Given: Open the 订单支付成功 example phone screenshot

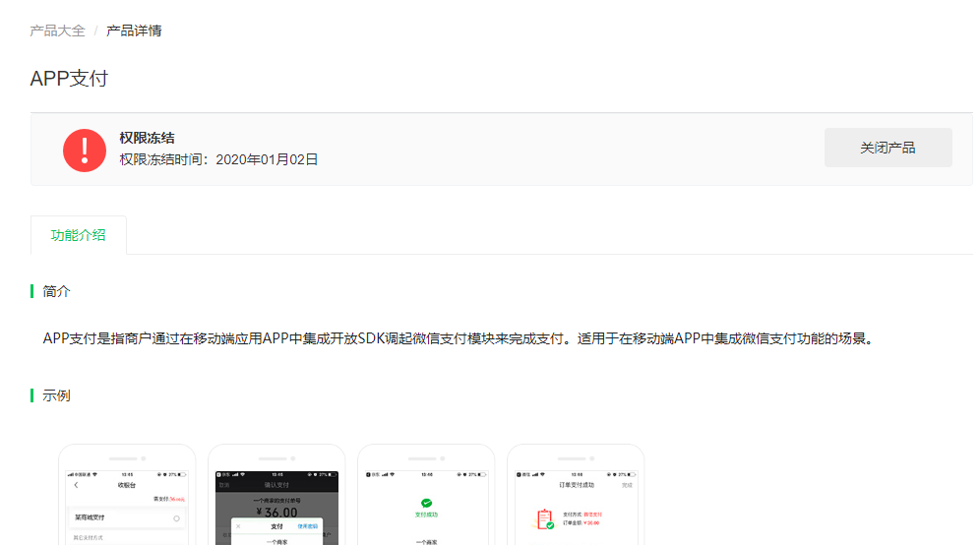Looking at the screenshot, I should coord(576,495).
